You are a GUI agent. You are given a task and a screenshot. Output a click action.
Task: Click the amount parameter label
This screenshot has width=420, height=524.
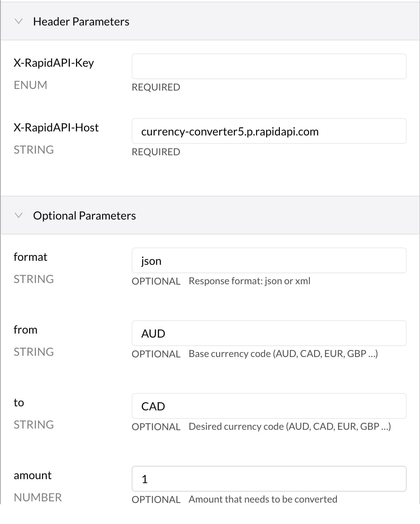(x=33, y=475)
